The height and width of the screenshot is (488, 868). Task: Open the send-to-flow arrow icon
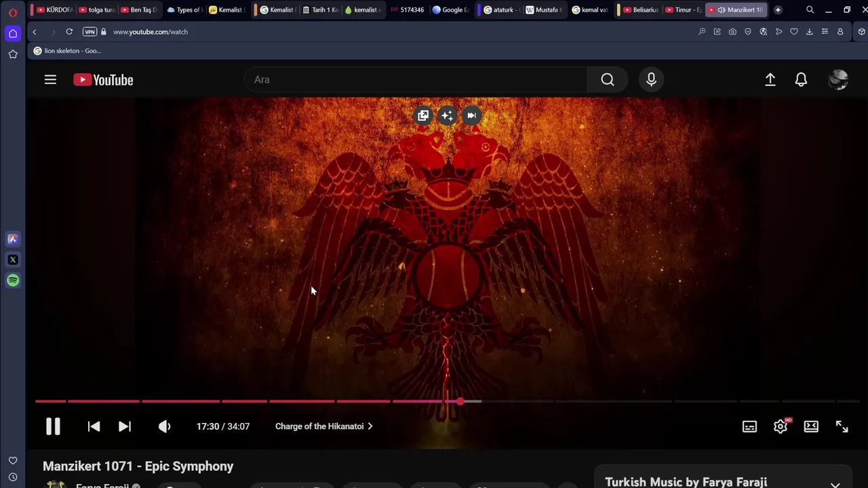pyautogui.click(x=778, y=32)
